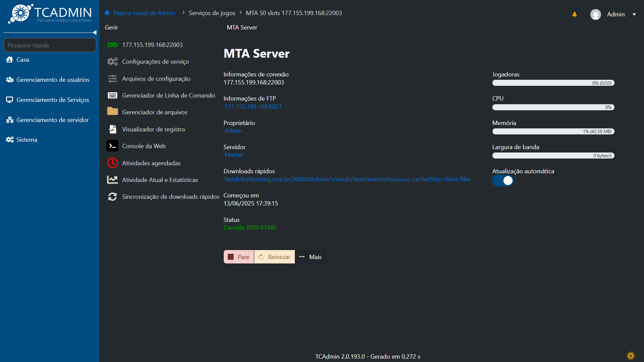
Task: Click connection address under Informações de conexão
Action: click(x=254, y=82)
